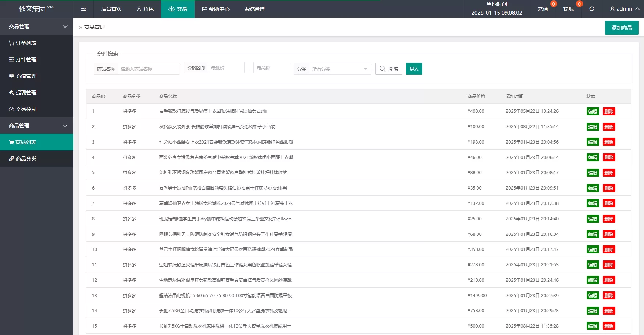Open the 订单列表 sidebar item
The image size is (644, 335).
point(26,43)
